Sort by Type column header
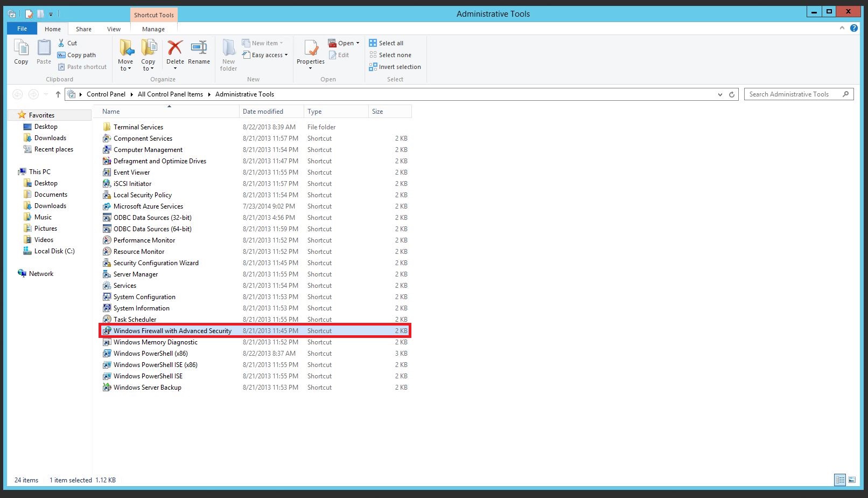Screen dimensions: 868x498 [x=336, y=112]
